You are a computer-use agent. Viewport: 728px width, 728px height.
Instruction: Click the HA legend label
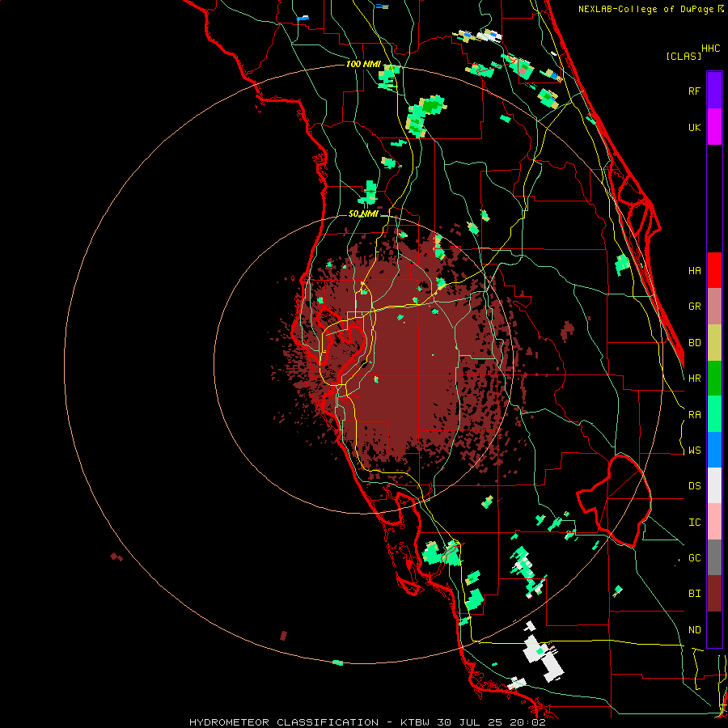click(694, 271)
